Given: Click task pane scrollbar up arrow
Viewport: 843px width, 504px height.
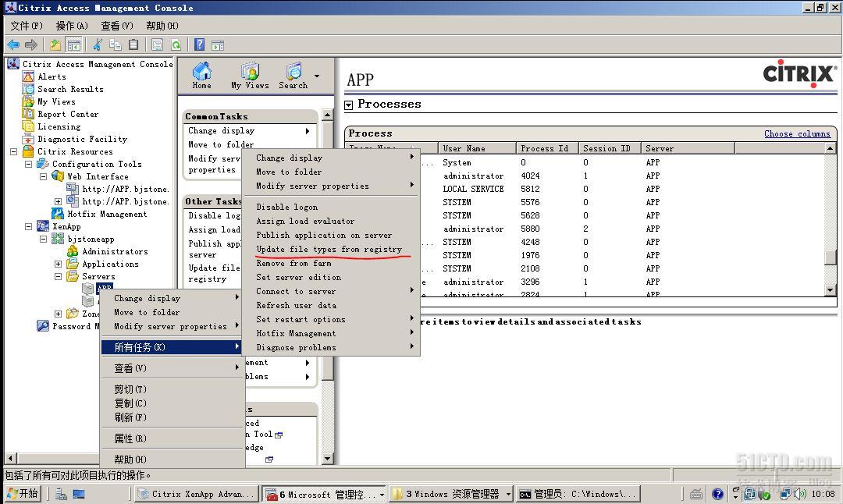Looking at the screenshot, I should tap(327, 115).
